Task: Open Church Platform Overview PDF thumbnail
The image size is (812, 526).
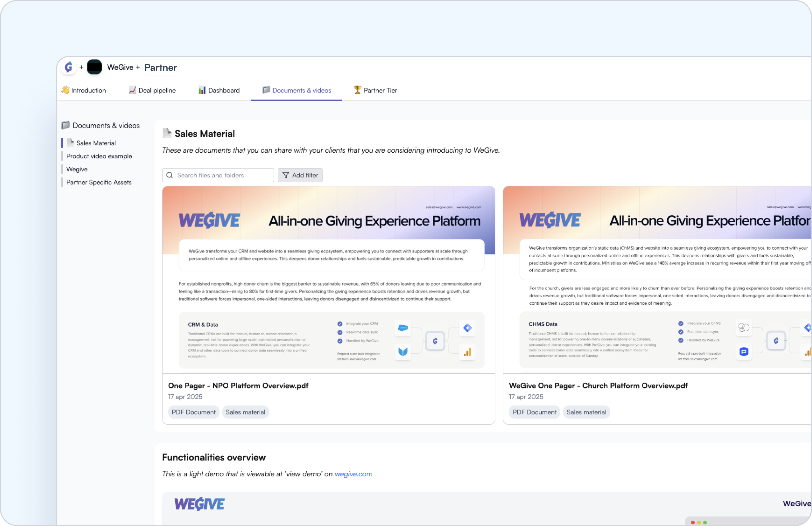Action: tap(657, 280)
